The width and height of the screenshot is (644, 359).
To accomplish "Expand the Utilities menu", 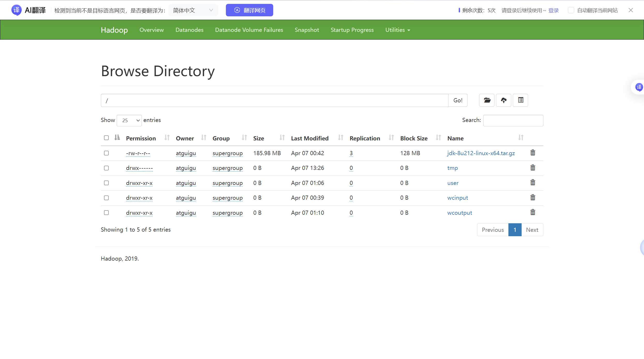I will click(x=397, y=30).
